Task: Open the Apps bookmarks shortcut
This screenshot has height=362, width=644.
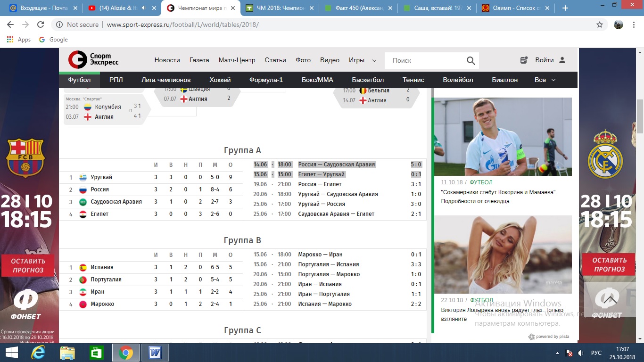Action: (x=19, y=40)
